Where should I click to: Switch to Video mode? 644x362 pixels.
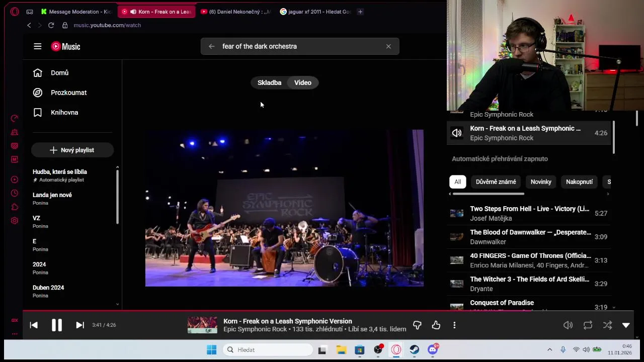(303, 82)
